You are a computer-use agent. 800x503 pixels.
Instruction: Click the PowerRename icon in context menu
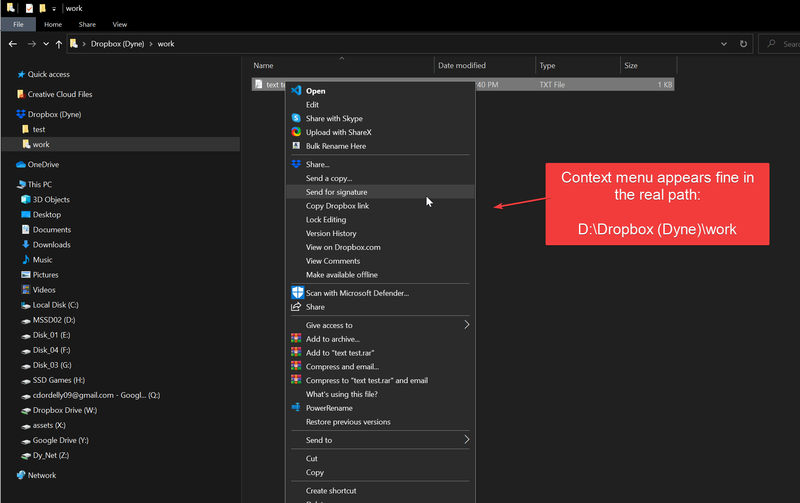(296, 408)
